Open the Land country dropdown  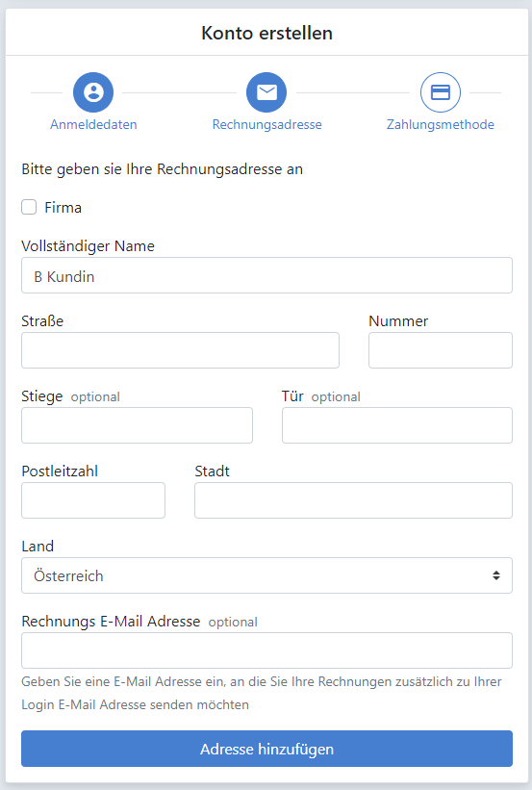tap(266, 575)
